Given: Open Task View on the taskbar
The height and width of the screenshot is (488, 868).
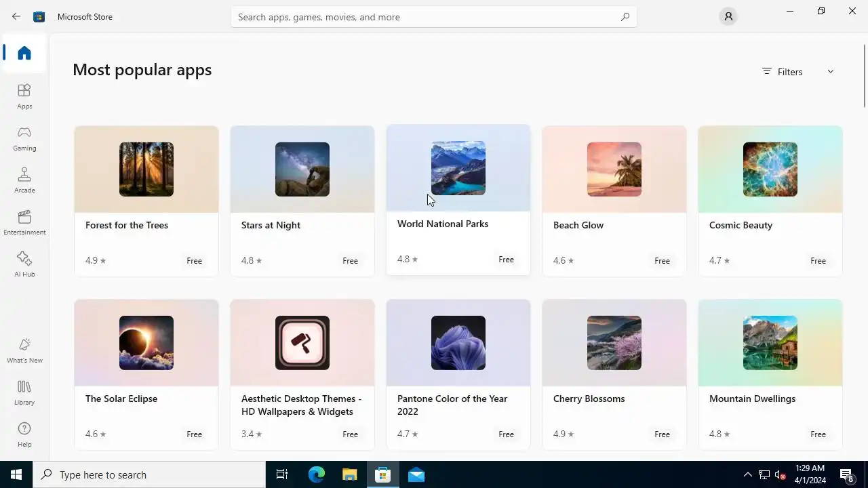Looking at the screenshot, I should pyautogui.click(x=282, y=474).
